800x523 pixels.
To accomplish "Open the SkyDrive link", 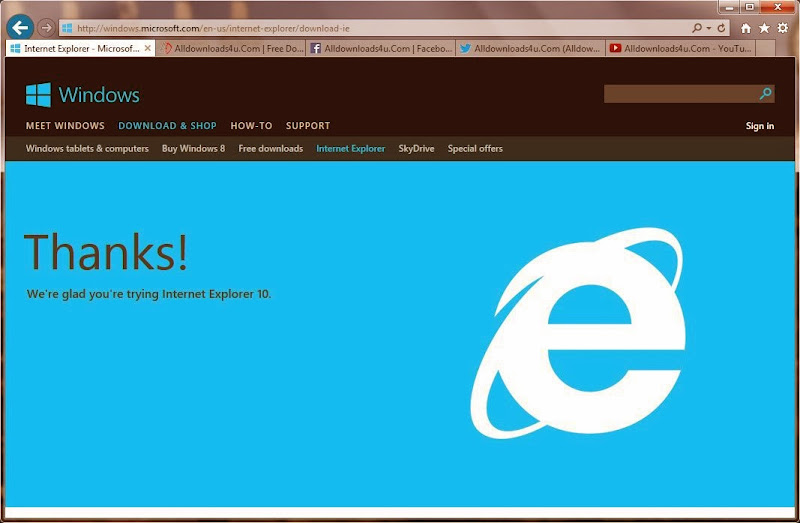I will [416, 148].
